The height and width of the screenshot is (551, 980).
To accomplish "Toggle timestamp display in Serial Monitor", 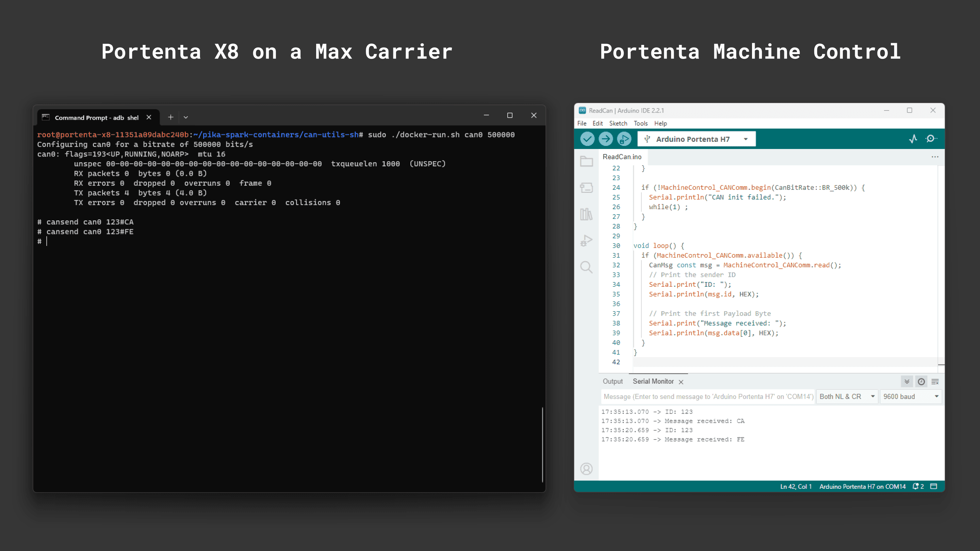I will click(x=921, y=381).
